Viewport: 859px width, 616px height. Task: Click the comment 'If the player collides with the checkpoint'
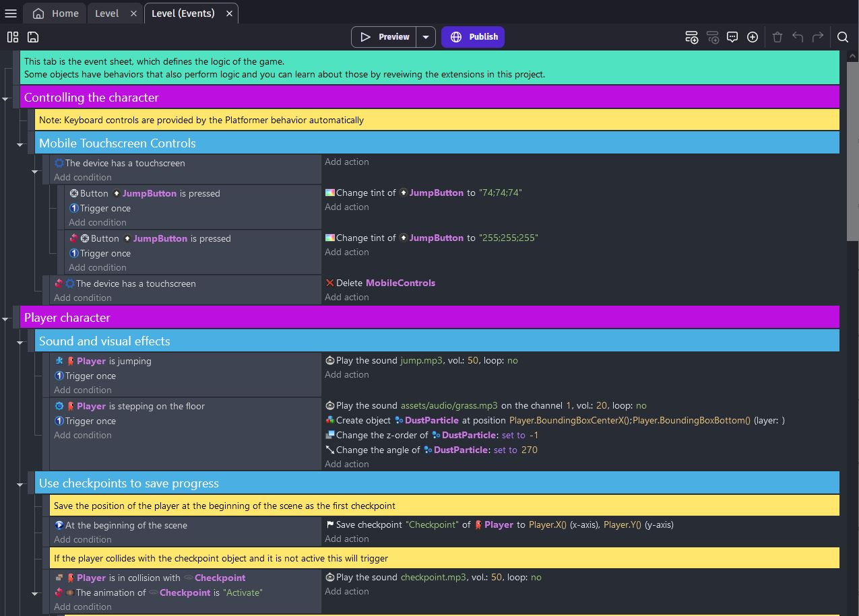(x=445, y=558)
